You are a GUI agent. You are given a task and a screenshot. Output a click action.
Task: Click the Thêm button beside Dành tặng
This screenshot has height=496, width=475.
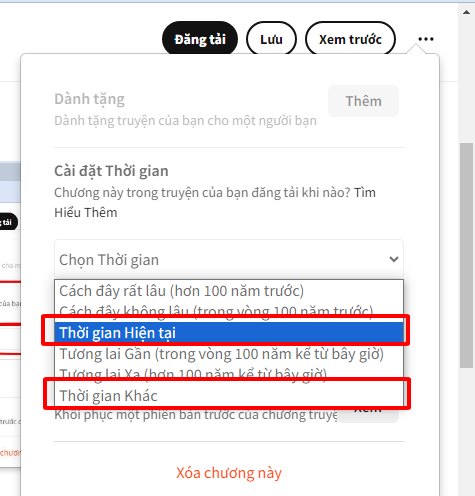pyautogui.click(x=363, y=101)
